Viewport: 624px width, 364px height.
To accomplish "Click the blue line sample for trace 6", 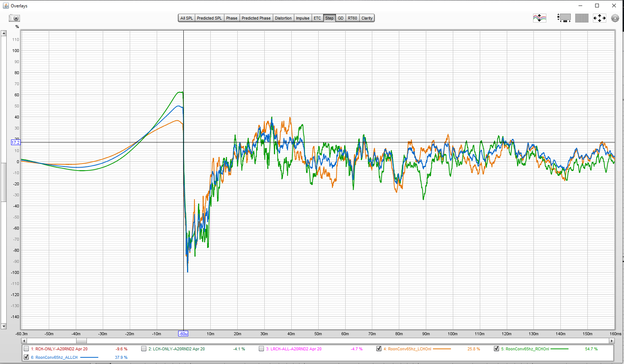I will point(89,357).
